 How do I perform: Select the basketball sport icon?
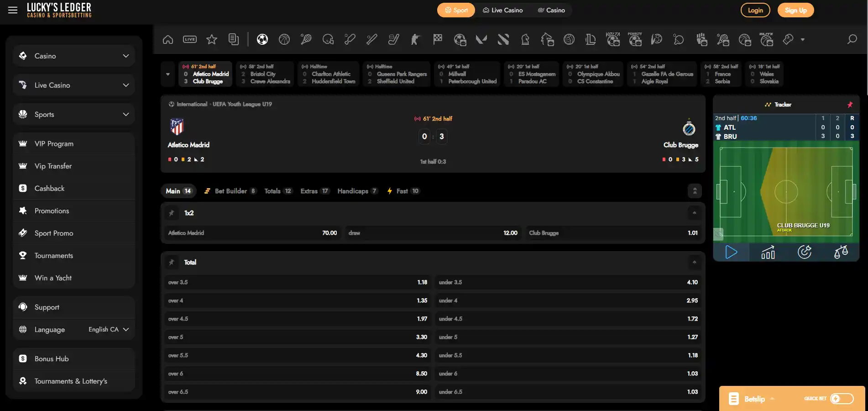click(x=284, y=40)
